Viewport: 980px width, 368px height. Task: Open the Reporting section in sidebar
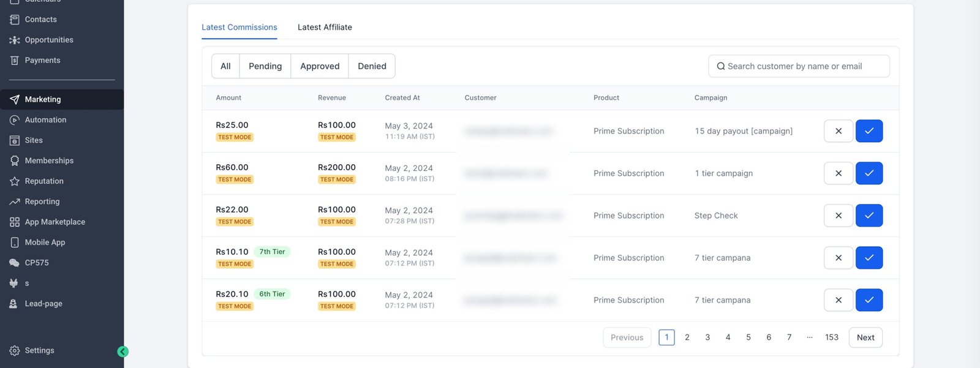[x=42, y=201]
